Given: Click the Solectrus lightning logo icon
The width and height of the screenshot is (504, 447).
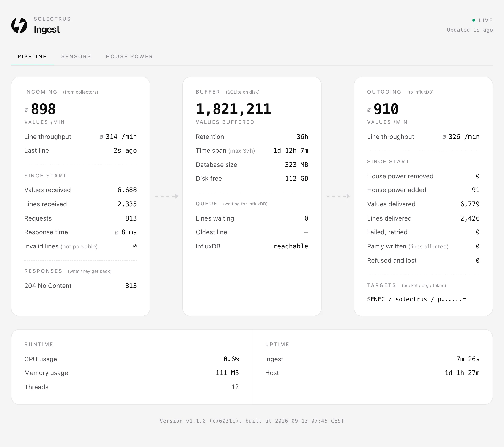Looking at the screenshot, I should pos(19,25).
